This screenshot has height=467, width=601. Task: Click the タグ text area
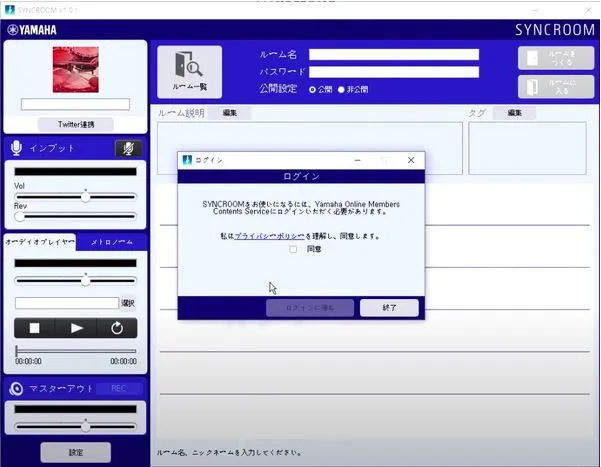pos(527,148)
